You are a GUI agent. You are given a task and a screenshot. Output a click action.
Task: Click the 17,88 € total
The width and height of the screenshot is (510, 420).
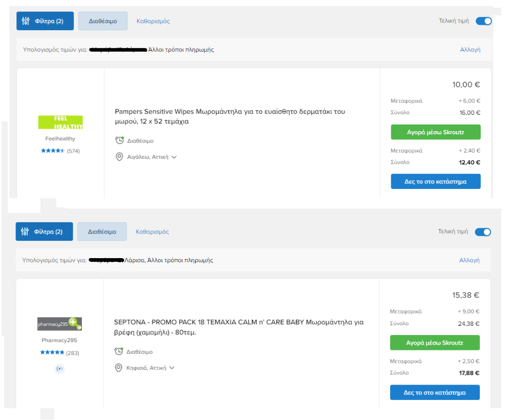(469, 373)
